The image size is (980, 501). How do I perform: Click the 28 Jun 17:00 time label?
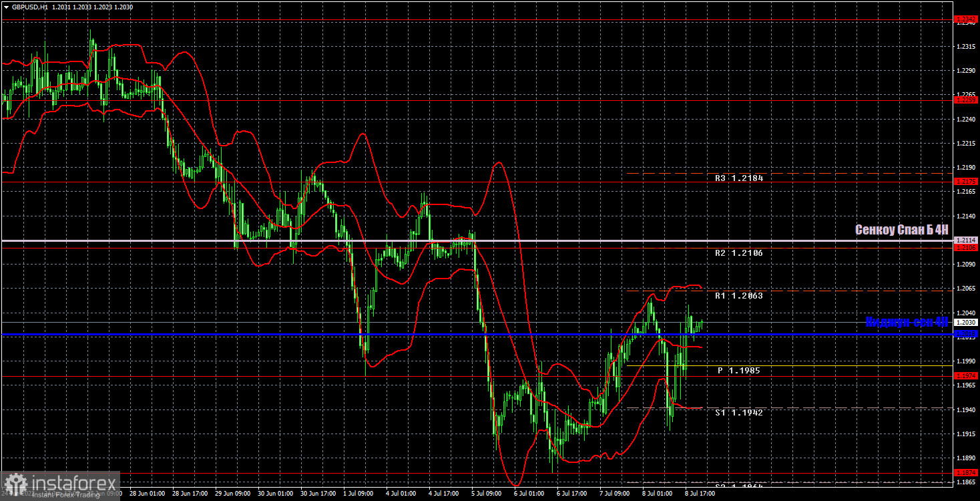pyautogui.click(x=190, y=494)
